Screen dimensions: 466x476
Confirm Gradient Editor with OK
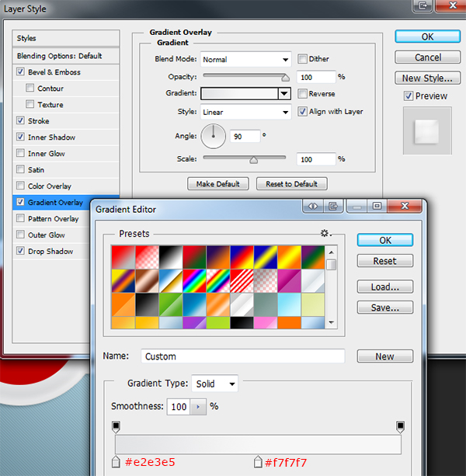[385, 240]
